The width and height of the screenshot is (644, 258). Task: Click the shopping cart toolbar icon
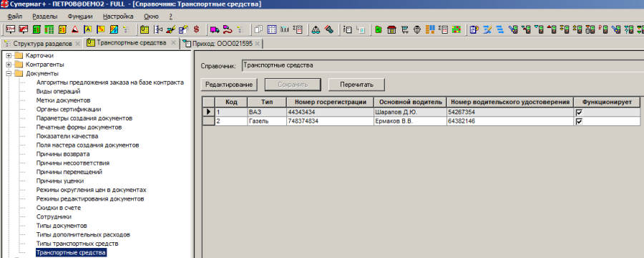(405, 29)
